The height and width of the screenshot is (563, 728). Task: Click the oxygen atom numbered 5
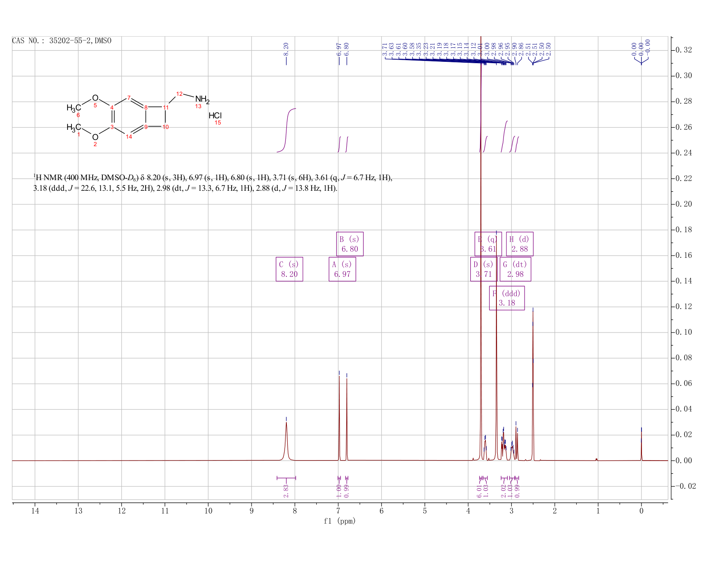point(95,98)
